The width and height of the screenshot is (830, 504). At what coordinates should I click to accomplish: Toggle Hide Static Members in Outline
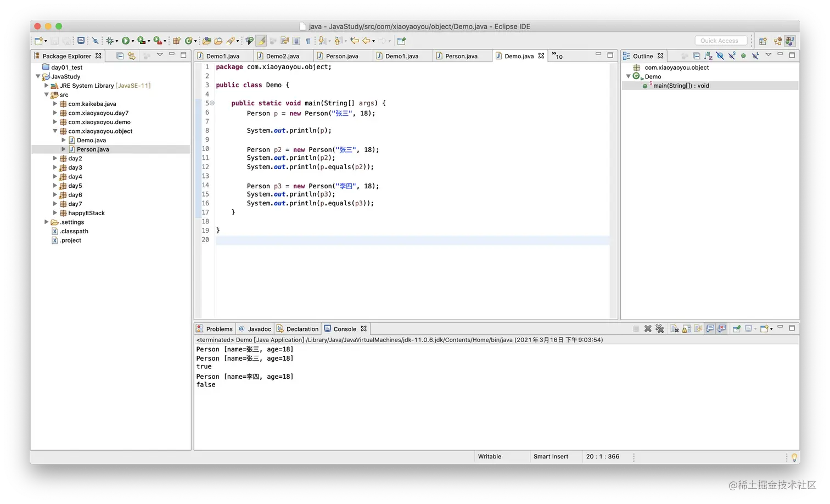732,55
